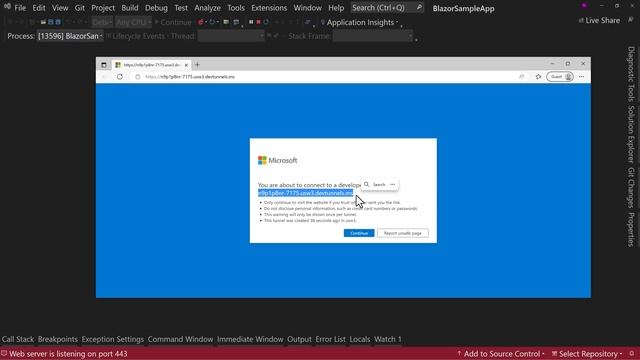The width and height of the screenshot is (640, 360).
Task: Switch to the Output tab
Action: 299,339
